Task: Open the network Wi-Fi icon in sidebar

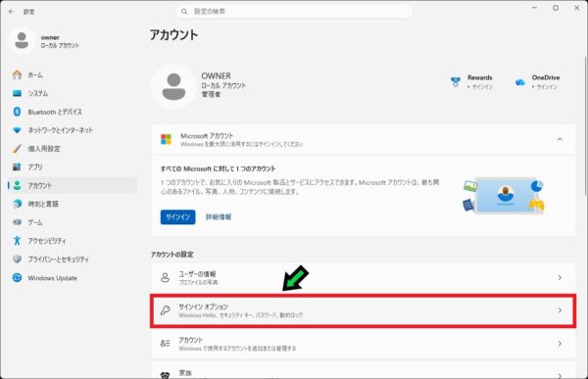Action: point(17,130)
